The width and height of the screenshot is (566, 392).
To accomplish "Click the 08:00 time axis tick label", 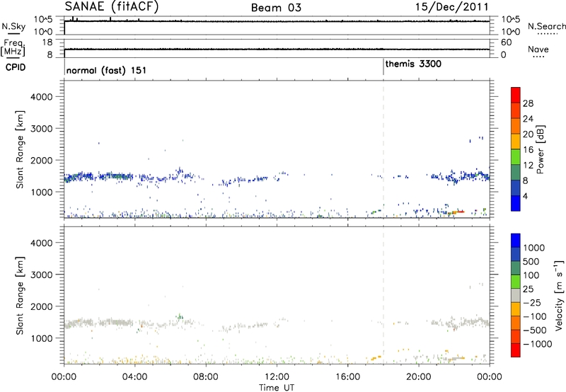I will click(206, 377).
